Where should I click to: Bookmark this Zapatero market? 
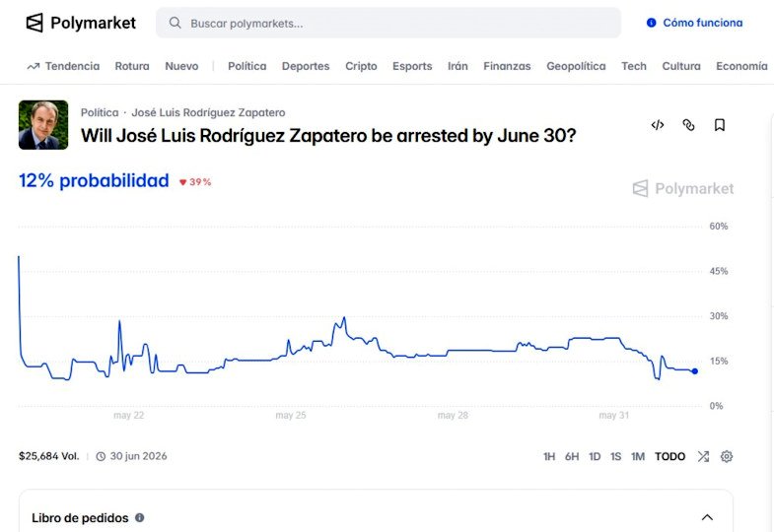coord(719,125)
